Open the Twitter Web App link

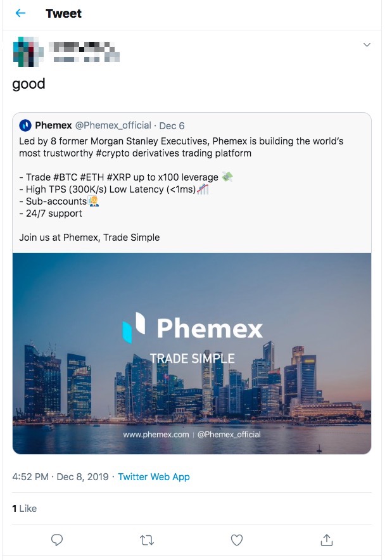154,476
